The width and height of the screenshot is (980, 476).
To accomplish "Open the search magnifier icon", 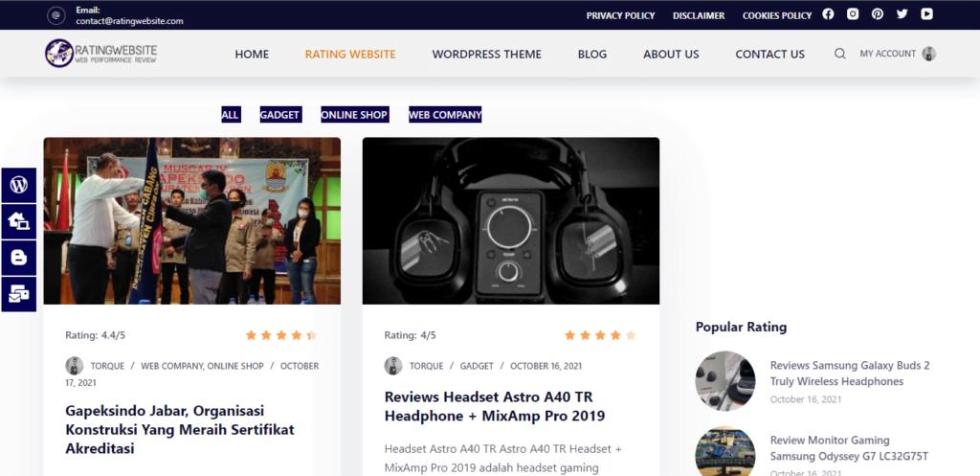I will [840, 54].
